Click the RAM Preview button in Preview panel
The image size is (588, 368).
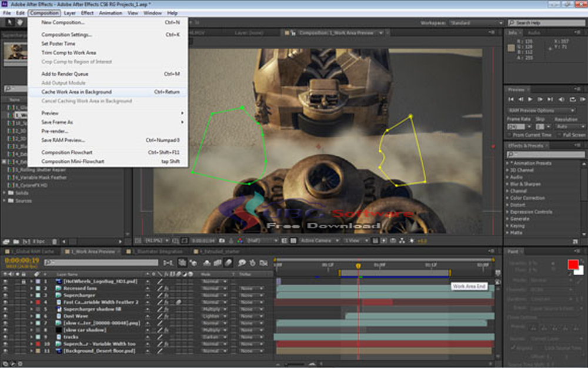coord(582,99)
